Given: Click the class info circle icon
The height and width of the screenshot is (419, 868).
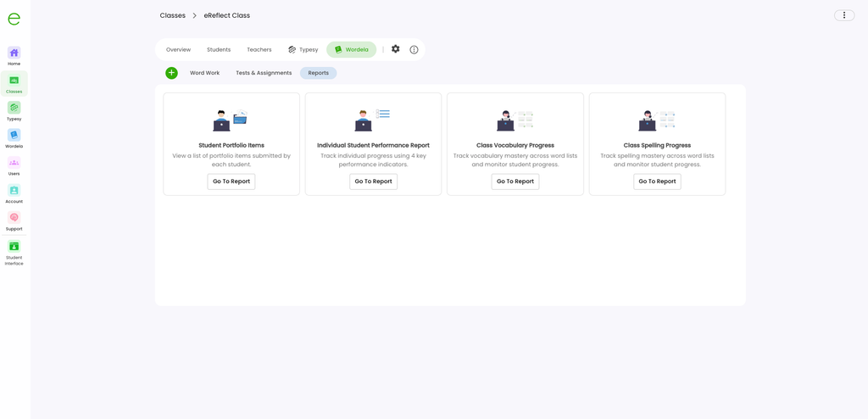Looking at the screenshot, I should point(414,49).
